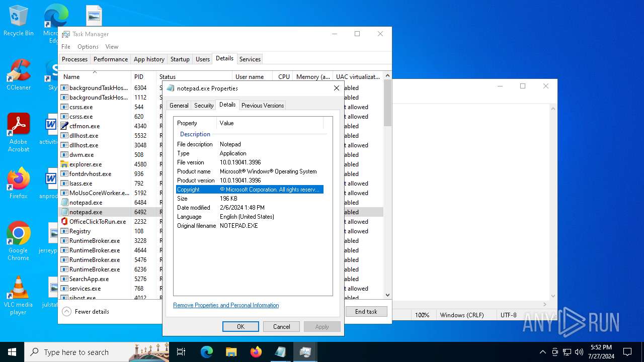This screenshot has height=362, width=644.
Task: Open the Security tab in Properties
Action: click(204, 106)
